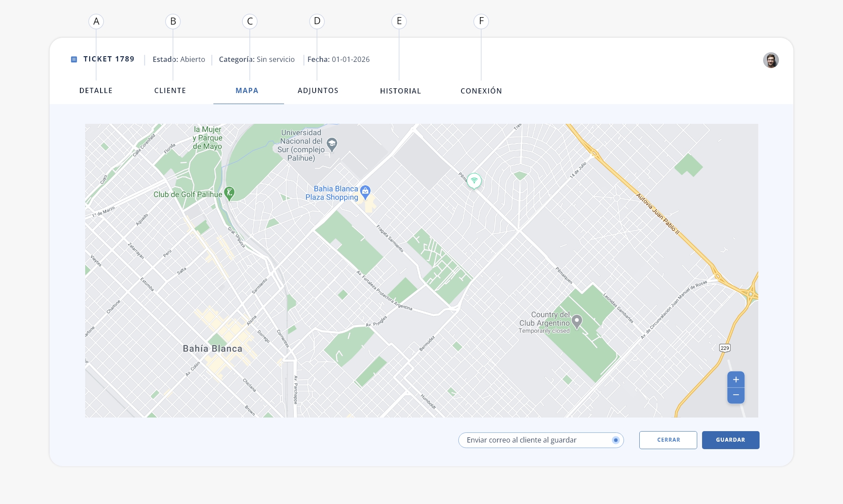This screenshot has height=504, width=843.
Task: Zoom in with the map plus button
Action: click(736, 380)
